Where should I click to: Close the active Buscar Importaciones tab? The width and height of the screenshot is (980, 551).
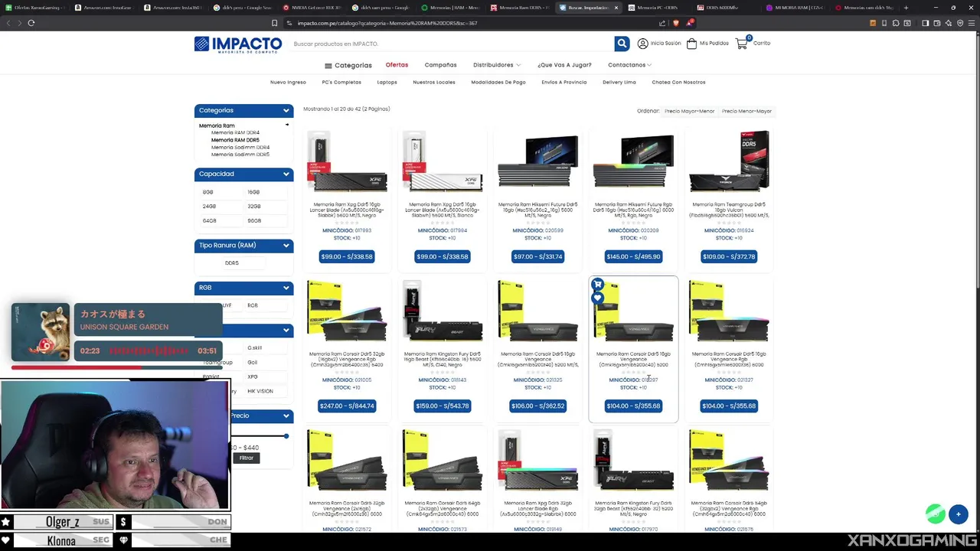[x=616, y=8]
